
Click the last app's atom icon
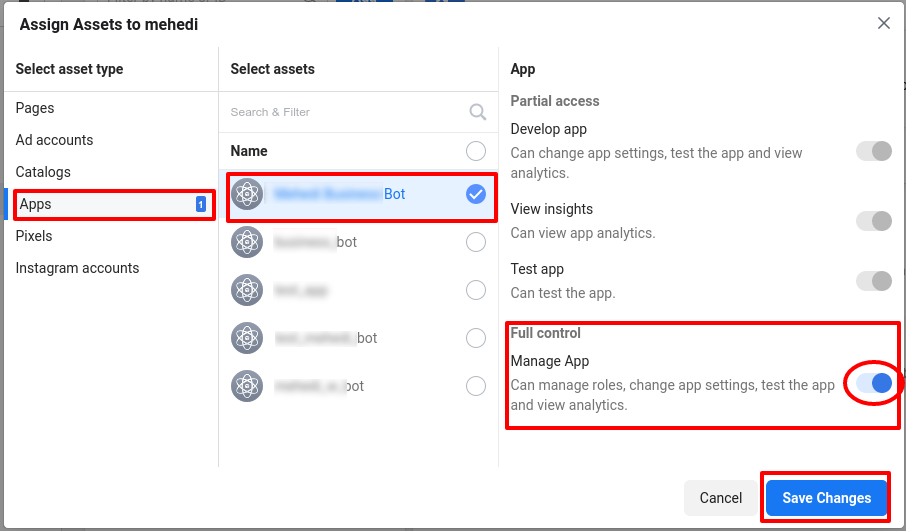point(247,386)
